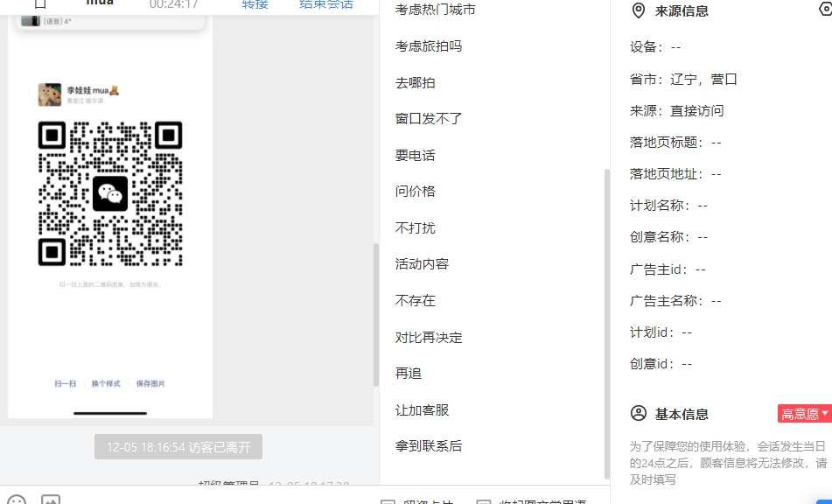The height and width of the screenshot is (504, 832).
Task: Select quick reply 再追
Action: click(x=408, y=374)
